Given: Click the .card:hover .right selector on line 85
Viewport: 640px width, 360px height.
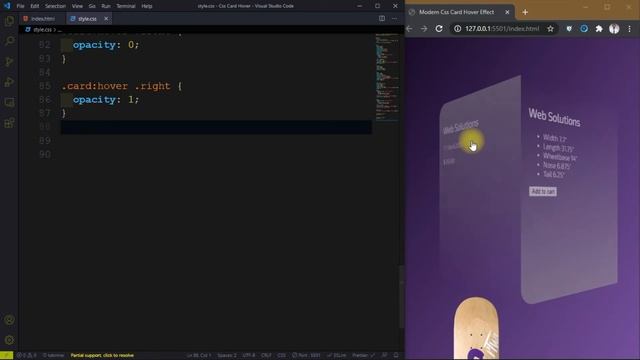Looking at the screenshot, I should click(x=116, y=86).
